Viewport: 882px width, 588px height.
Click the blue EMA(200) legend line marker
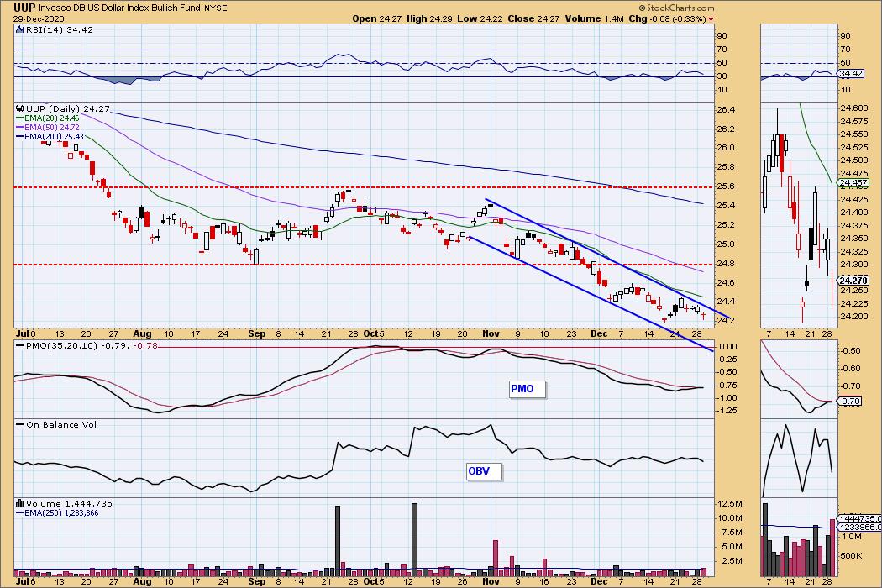tap(19, 137)
